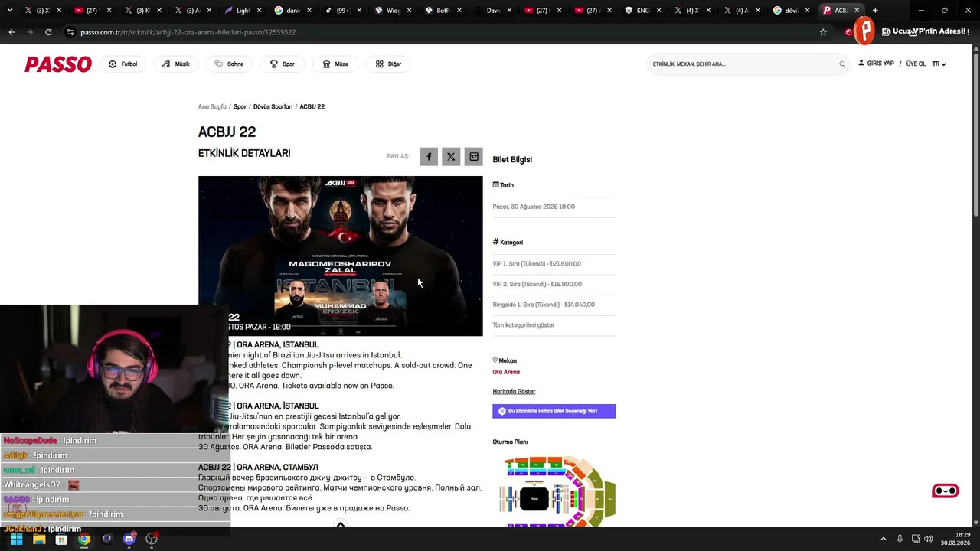The width and height of the screenshot is (980, 551).
Task: Go to Dövüş Sporları breadcrumb
Action: 273,107
